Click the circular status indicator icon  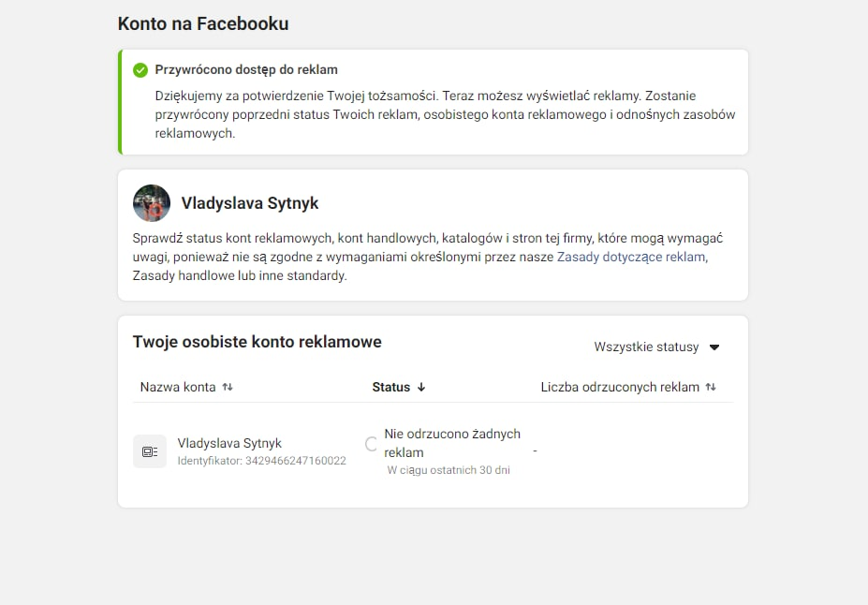click(372, 444)
